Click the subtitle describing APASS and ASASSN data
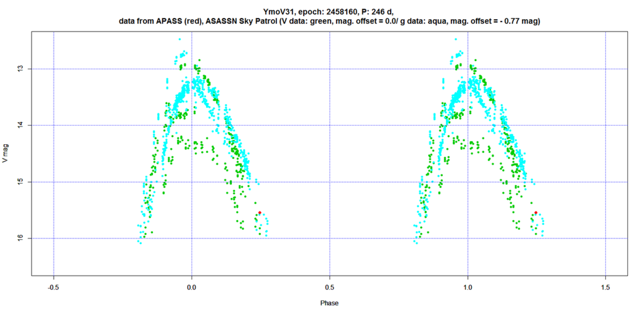 coord(329,21)
